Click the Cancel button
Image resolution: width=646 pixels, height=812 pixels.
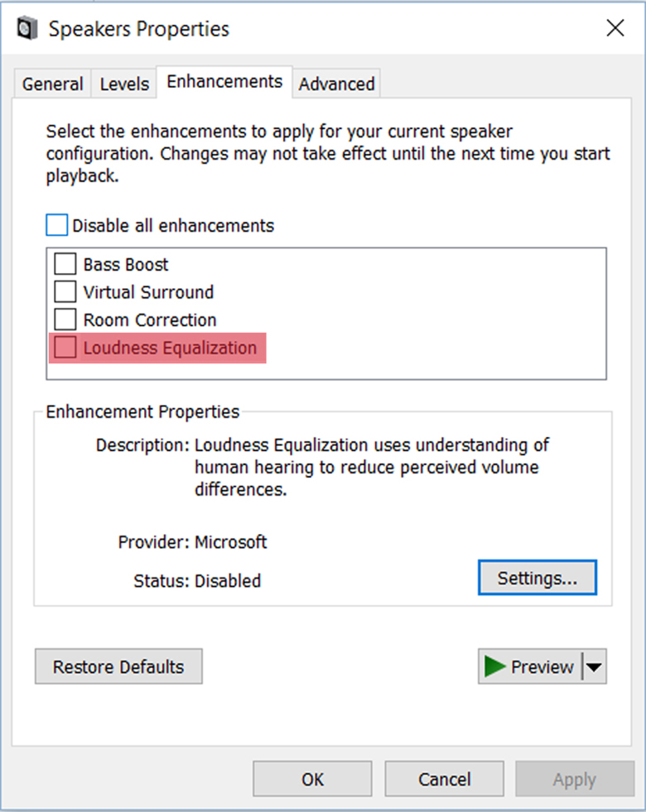tap(444, 779)
